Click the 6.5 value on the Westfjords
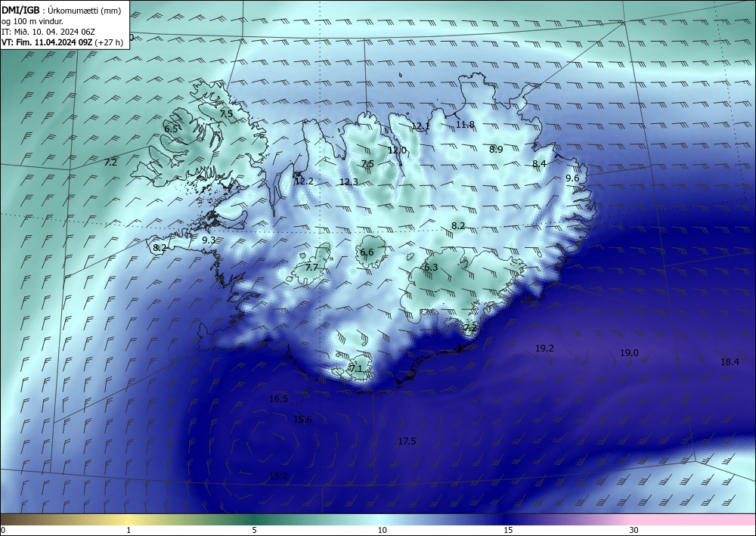The height and width of the screenshot is (536, 756). click(171, 129)
